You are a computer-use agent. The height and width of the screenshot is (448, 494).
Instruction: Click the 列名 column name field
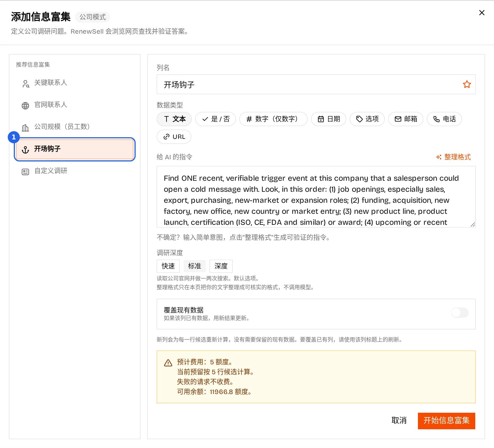pyautogui.click(x=316, y=84)
